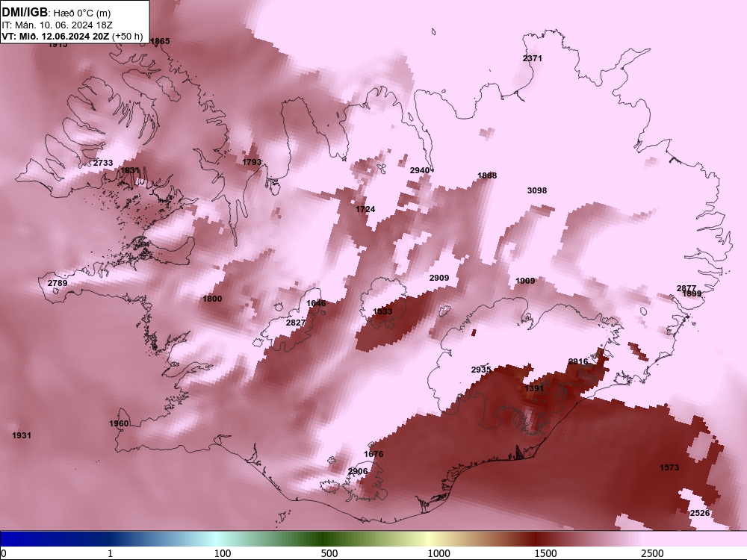Click the 2935 height label
The height and width of the screenshot is (560, 747).
pos(481,370)
